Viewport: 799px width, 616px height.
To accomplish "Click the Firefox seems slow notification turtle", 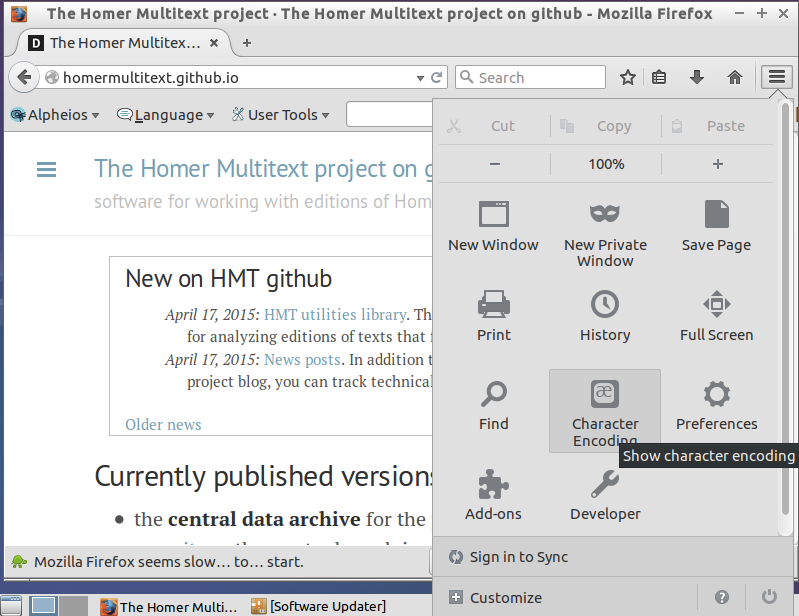I will tap(19, 561).
